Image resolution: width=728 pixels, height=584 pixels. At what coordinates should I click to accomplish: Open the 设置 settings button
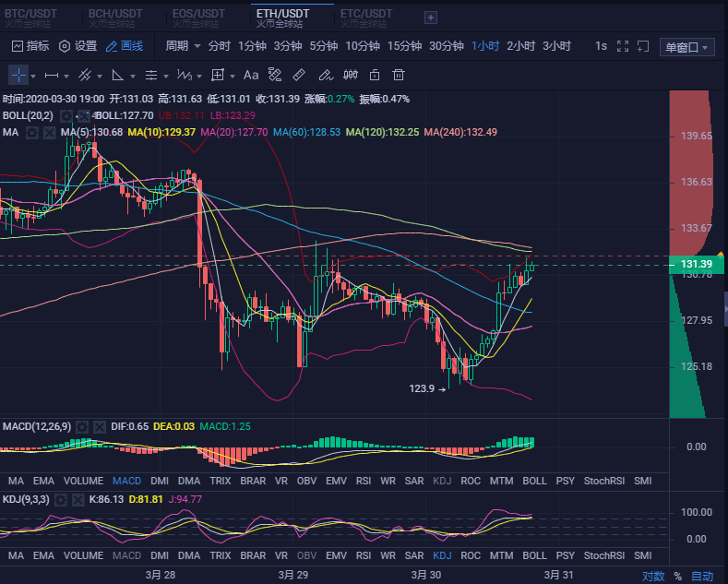click(78, 46)
